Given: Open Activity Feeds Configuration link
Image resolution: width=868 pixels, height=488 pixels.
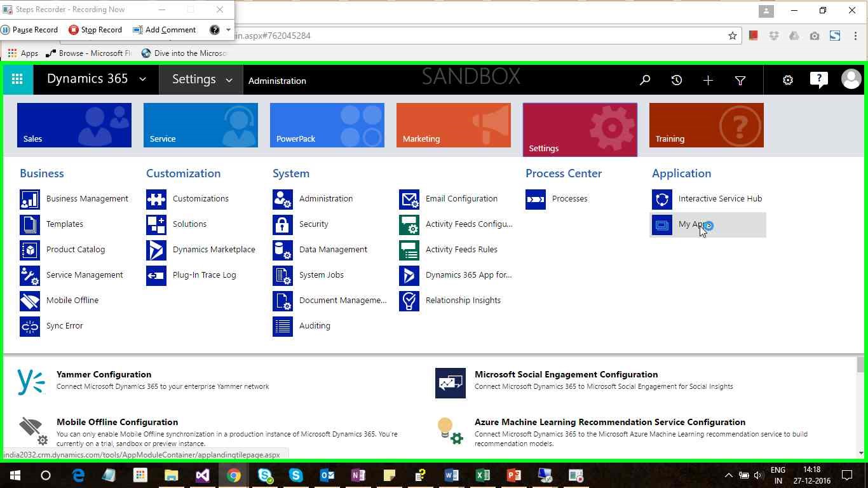Looking at the screenshot, I should (469, 224).
